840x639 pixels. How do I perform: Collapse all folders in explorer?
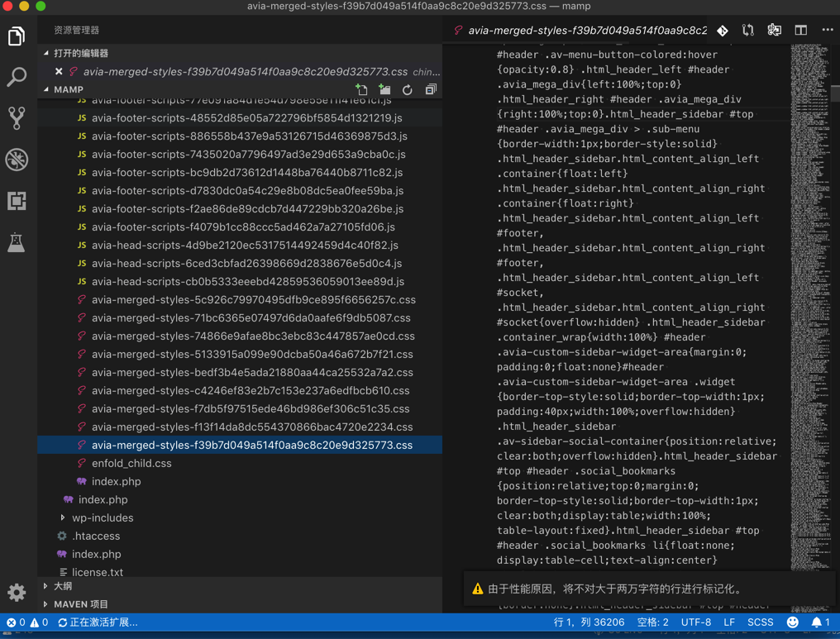(431, 89)
